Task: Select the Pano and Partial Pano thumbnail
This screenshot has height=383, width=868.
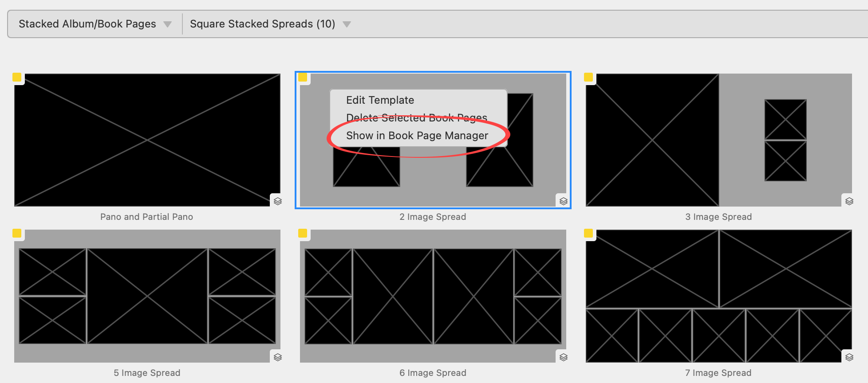Action: (147, 140)
